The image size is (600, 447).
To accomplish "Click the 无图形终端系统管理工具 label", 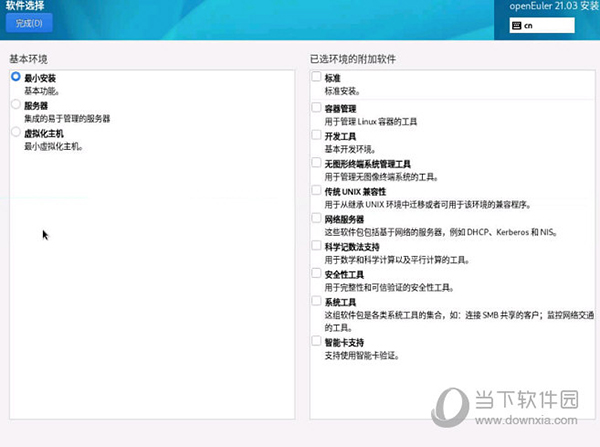I will pyautogui.click(x=368, y=164).
